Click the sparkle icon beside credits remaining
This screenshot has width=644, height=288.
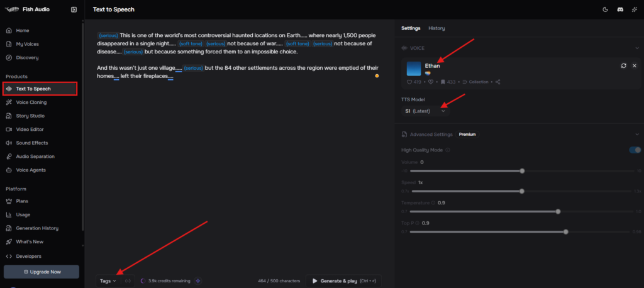pos(197,280)
